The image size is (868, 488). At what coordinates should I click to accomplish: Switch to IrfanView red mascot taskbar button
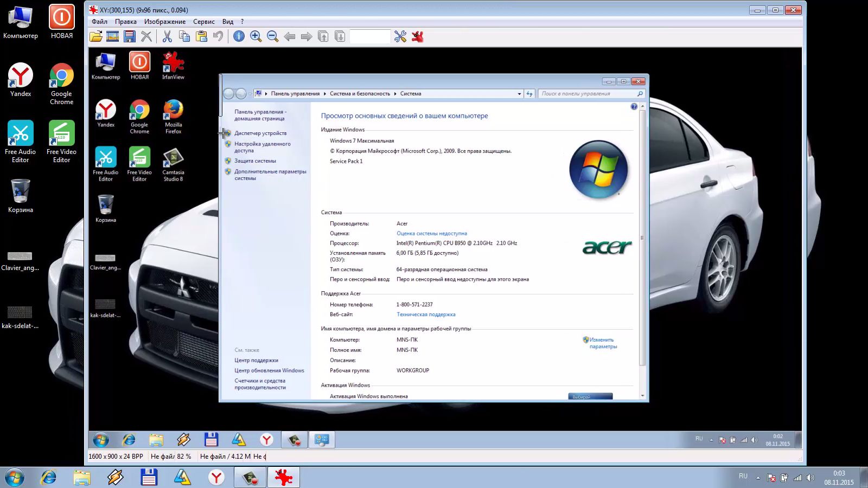tap(283, 478)
